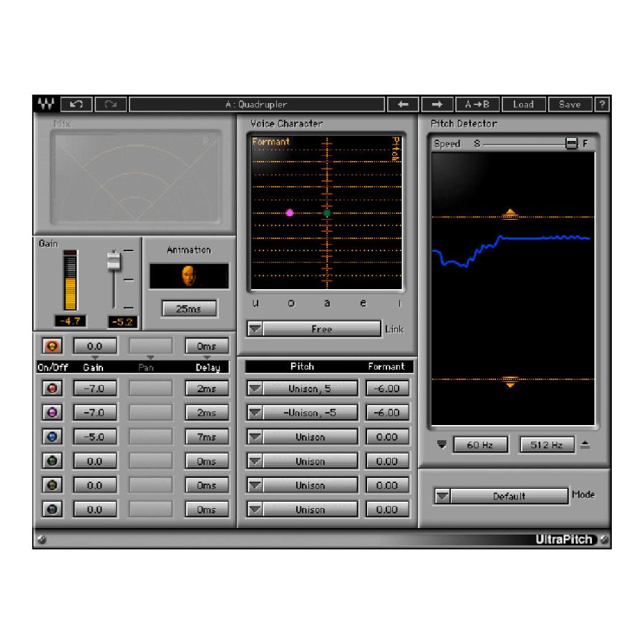Click the Load button
Image resolution: width=644 pixels, height=644 pixels.
(524, 104)
